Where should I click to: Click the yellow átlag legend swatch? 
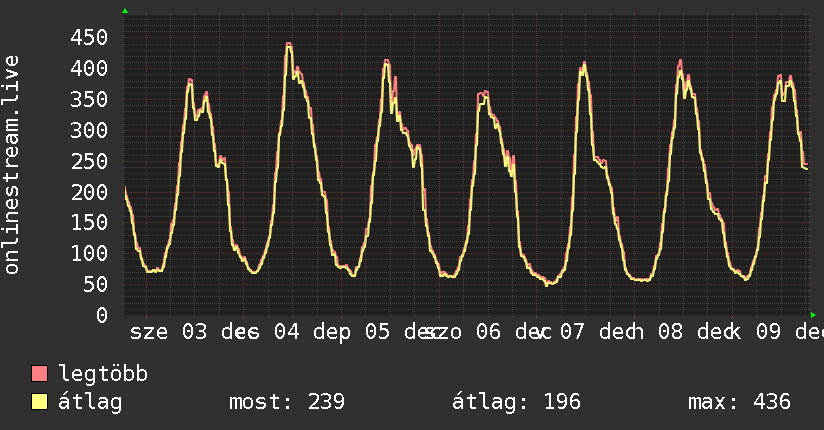(x=39, y=402)
